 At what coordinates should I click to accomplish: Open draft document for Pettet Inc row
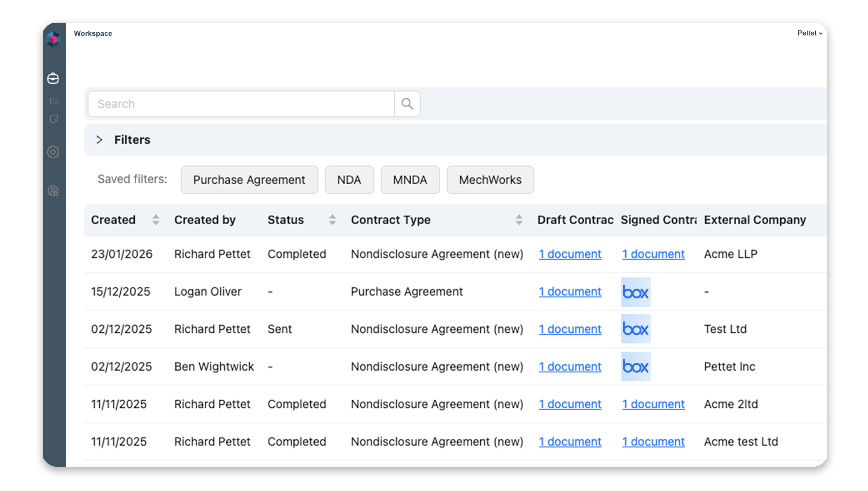tap(570, 366)
